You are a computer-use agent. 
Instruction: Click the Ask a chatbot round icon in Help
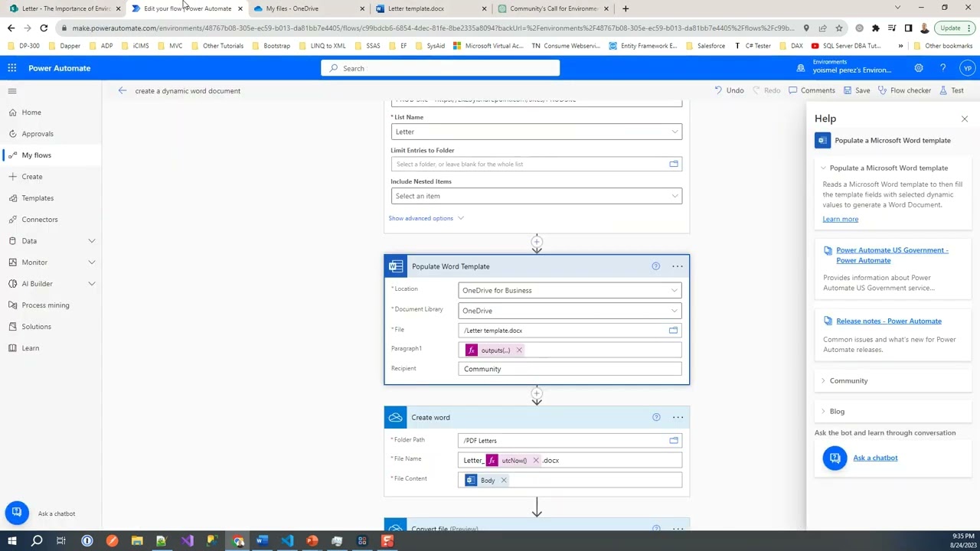coord(835,458)
